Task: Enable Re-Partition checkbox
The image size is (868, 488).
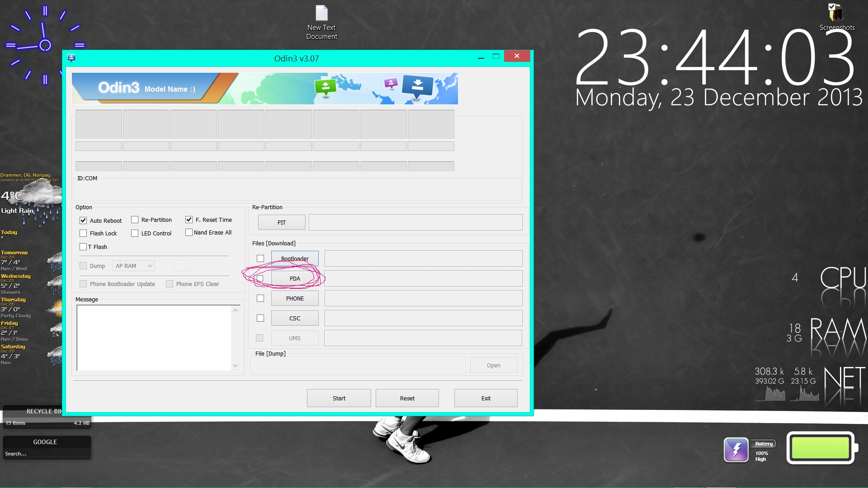Action: click(x=135, y=220)
